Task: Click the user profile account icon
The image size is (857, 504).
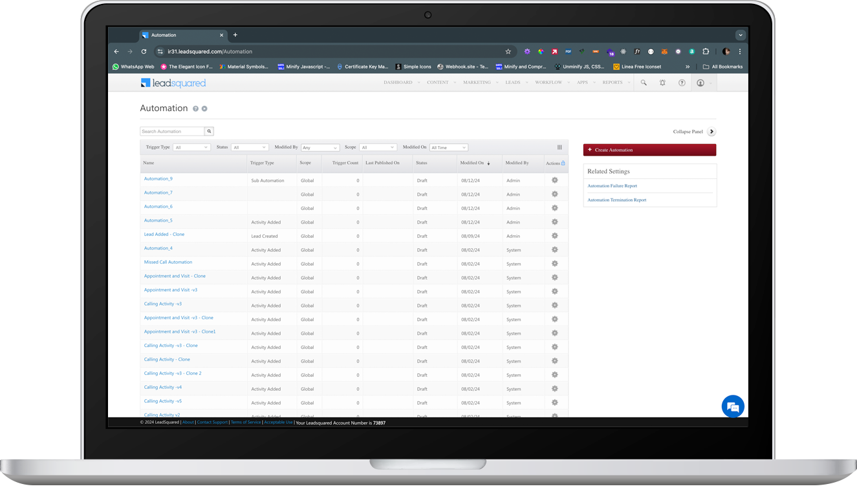Action: point(699,83)
